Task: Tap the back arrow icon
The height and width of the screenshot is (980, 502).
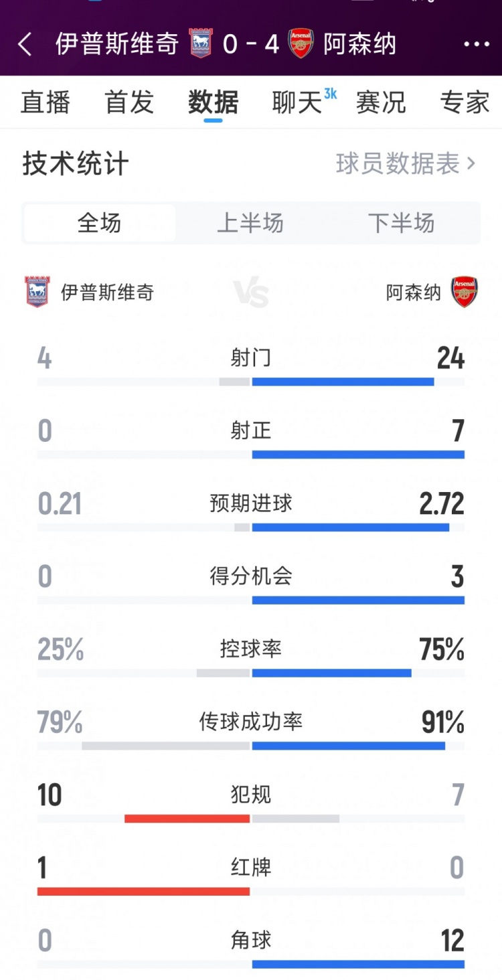Action: pos(25,45)
